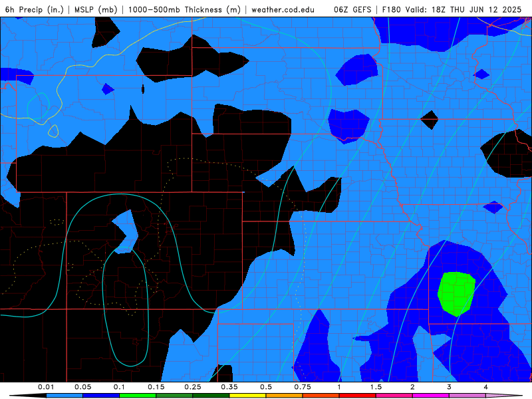Select the medium green 0.15–0.25 legend swatch
Viewport: 532px width, 399px height.
174,396
